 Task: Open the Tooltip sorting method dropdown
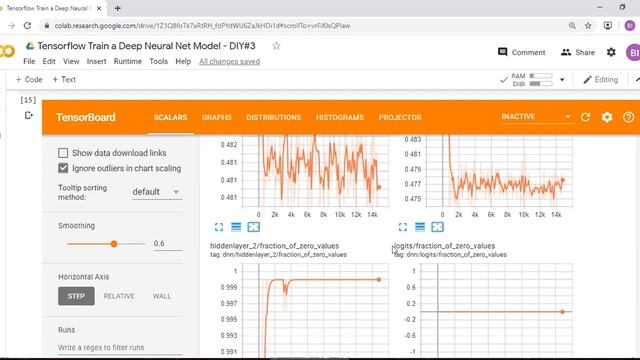click(x=156, y=192)
